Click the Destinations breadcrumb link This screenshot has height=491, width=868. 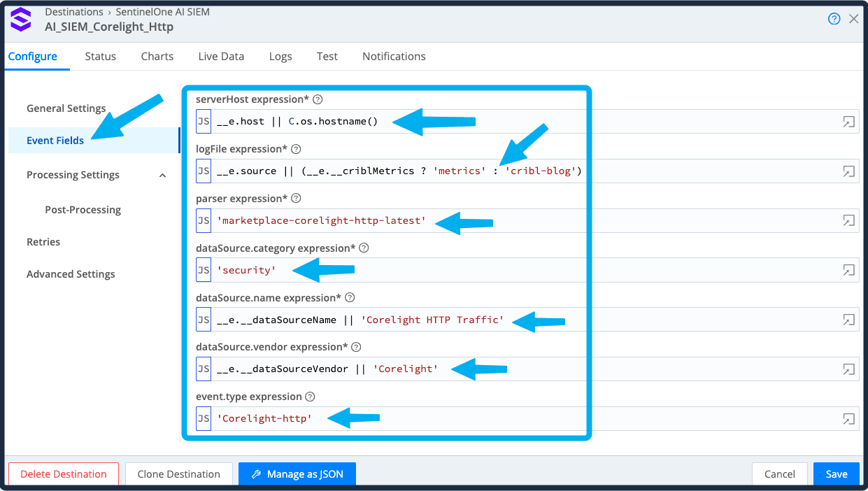tap(73, 12)
